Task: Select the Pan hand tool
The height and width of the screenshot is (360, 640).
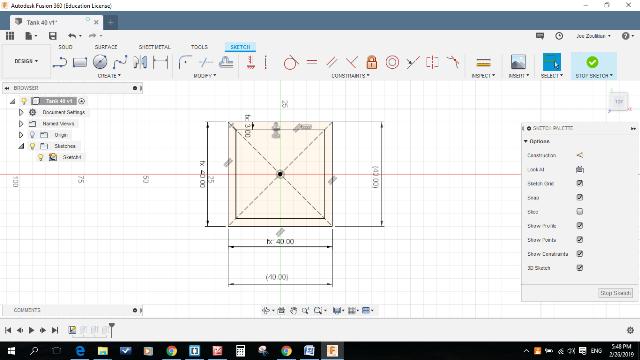Action: coord(293,311)
